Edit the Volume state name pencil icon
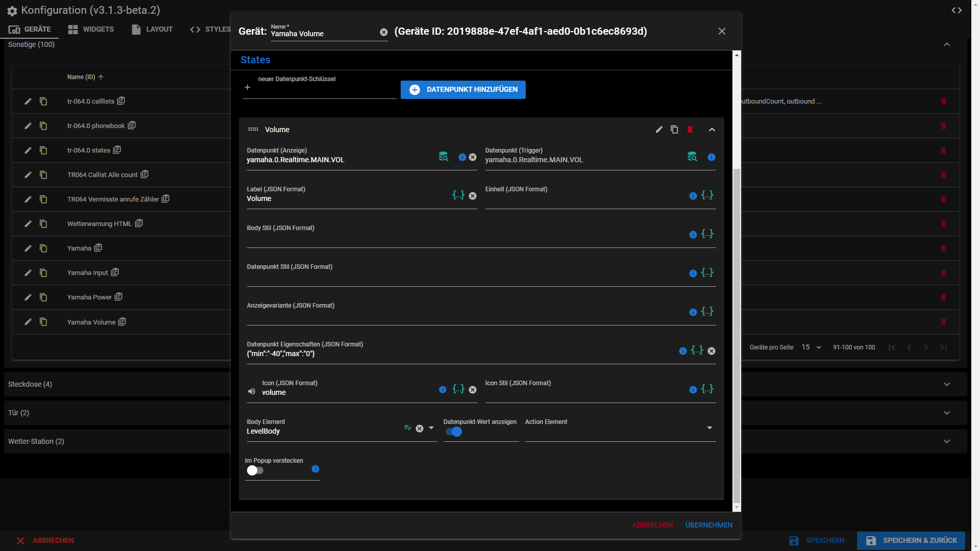 (x=659, y=130)
